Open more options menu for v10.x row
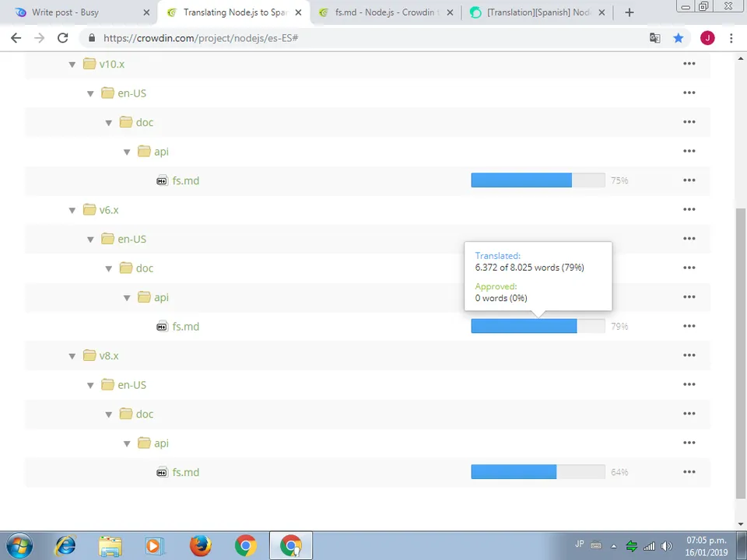 pos(689,63)
